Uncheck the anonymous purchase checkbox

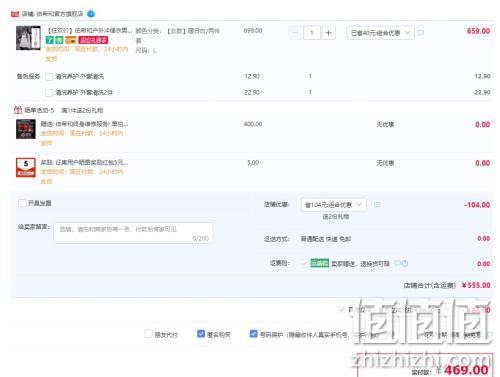201,334
